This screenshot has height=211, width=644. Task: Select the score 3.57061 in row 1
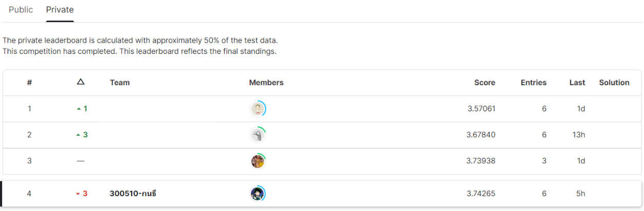tap(481, 109)
